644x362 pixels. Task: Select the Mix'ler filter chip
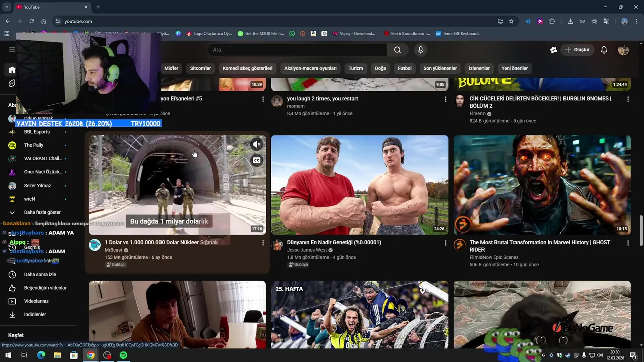pyautogui.click(x=171, y=68)
